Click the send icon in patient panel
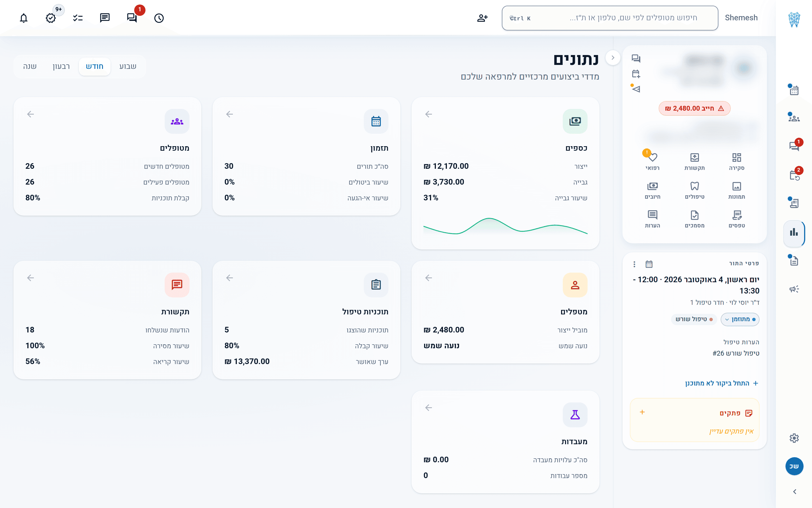 click(x=636, y=89)
